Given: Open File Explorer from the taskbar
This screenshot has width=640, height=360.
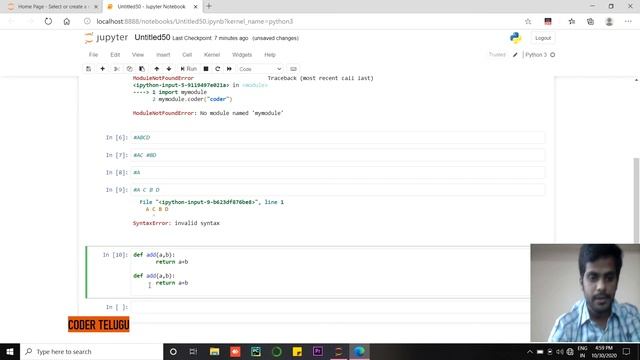Looking at the screenshot, I should click(x=214, y=351).
